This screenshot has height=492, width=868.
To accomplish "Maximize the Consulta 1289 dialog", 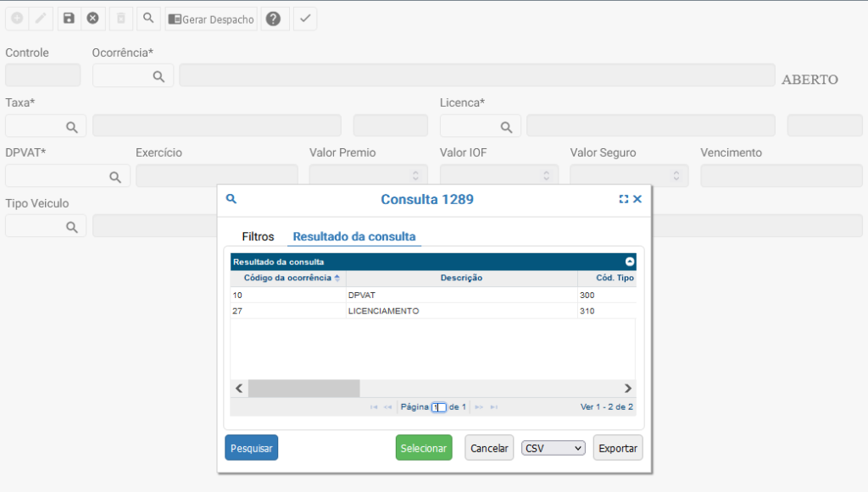I will point(624,199).
